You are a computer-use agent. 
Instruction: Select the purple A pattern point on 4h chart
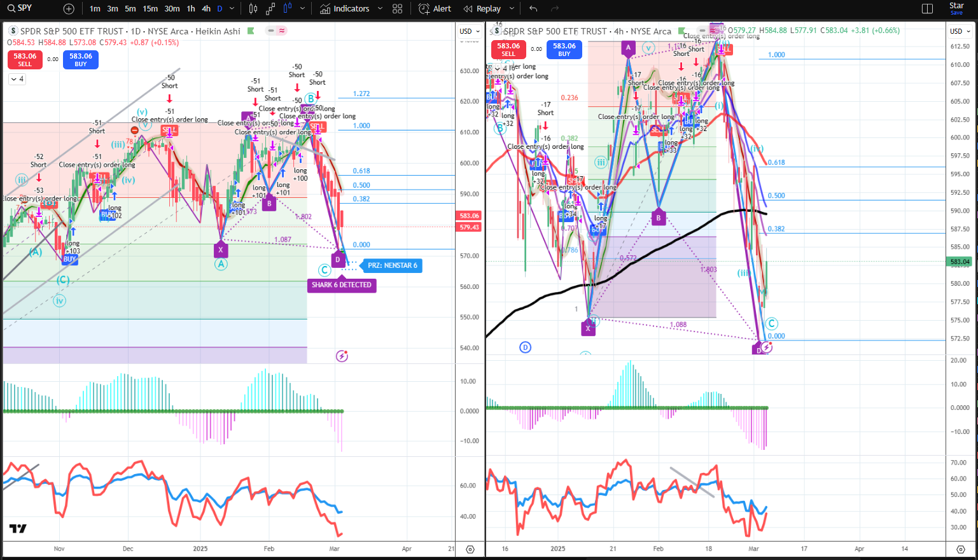[x=628, y=48]
